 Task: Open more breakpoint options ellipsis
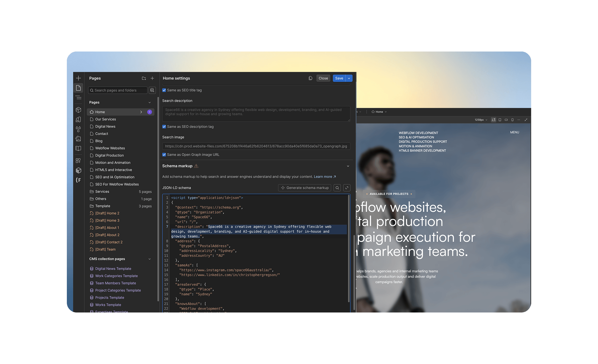point(519,120)
